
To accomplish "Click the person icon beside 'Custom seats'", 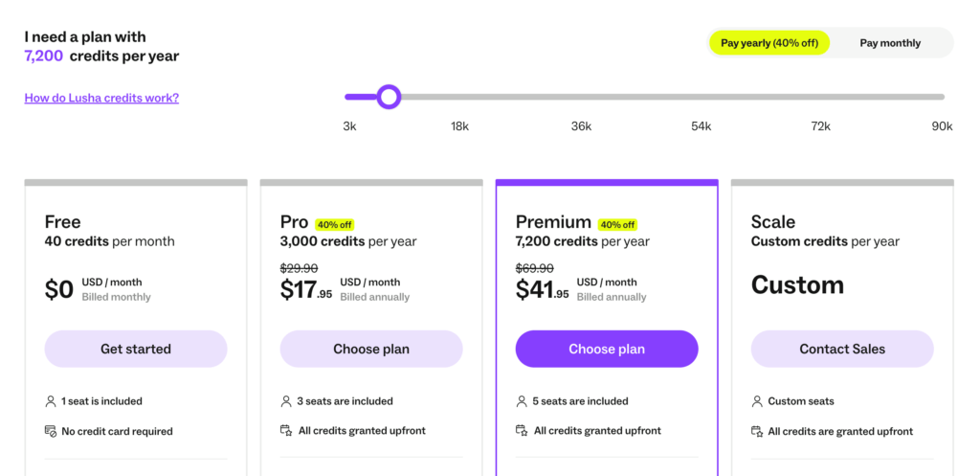I will (757, 401).
